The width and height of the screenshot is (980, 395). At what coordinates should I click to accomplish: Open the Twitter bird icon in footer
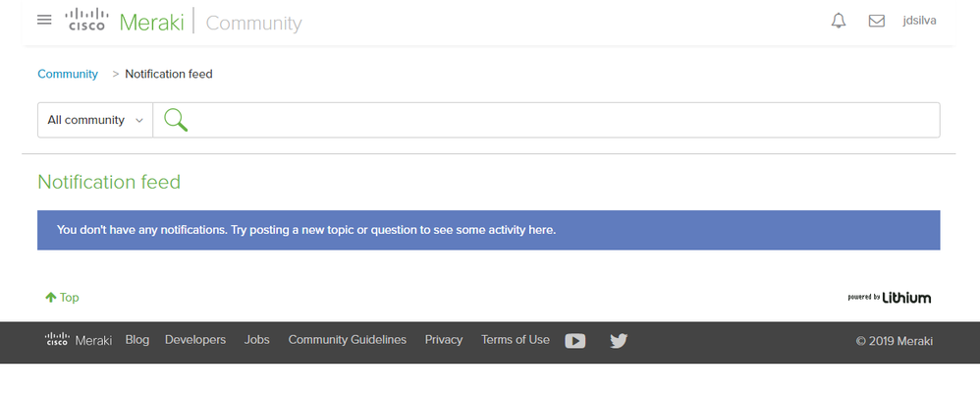point(618,341)
